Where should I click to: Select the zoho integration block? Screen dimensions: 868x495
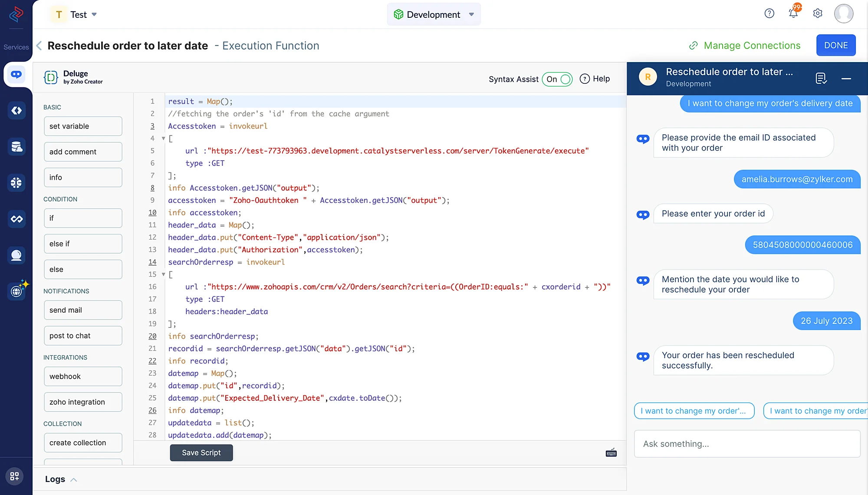[83, 402]
